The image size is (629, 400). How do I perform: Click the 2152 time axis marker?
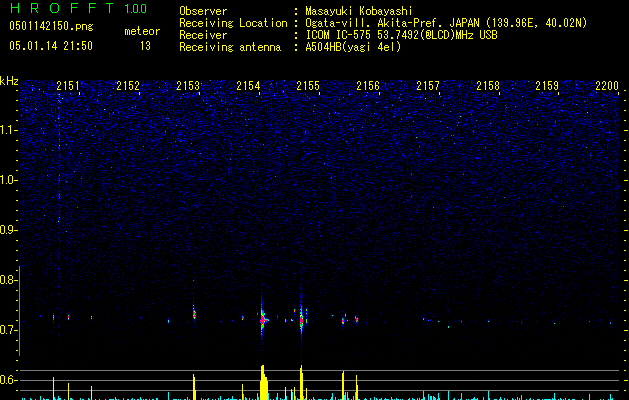tap(128, 85)
